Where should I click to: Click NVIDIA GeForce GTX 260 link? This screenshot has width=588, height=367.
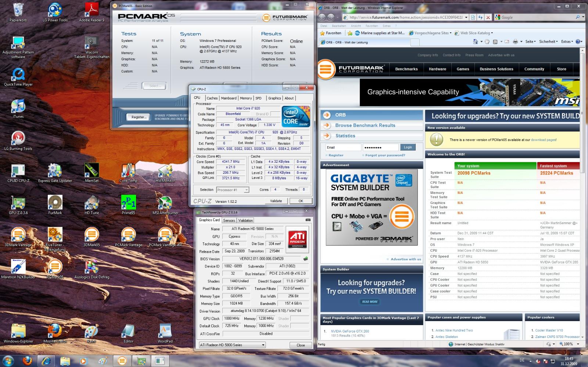[349, 331]
